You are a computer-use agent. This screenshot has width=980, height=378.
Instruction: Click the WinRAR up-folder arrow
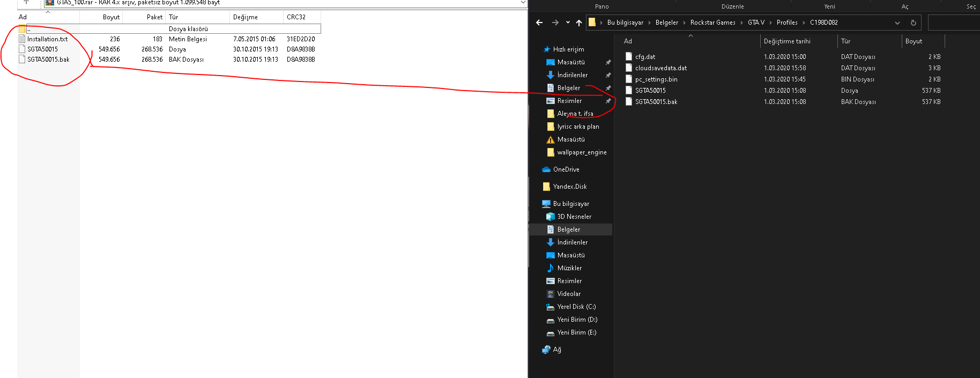pyautogui.click(x=26, y=2)
